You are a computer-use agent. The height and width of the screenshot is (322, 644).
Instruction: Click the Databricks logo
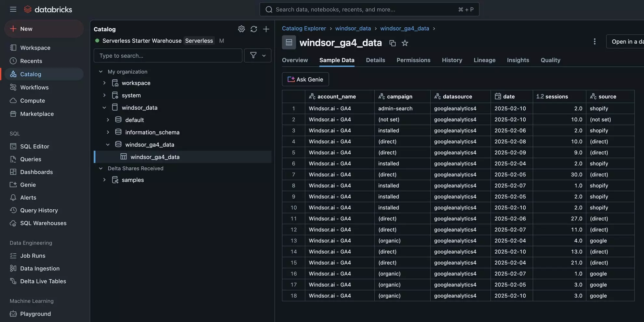point(48,9)
